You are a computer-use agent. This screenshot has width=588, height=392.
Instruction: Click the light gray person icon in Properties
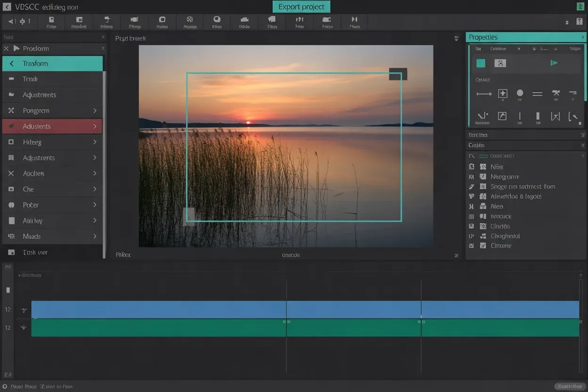[x=500, y=63]
